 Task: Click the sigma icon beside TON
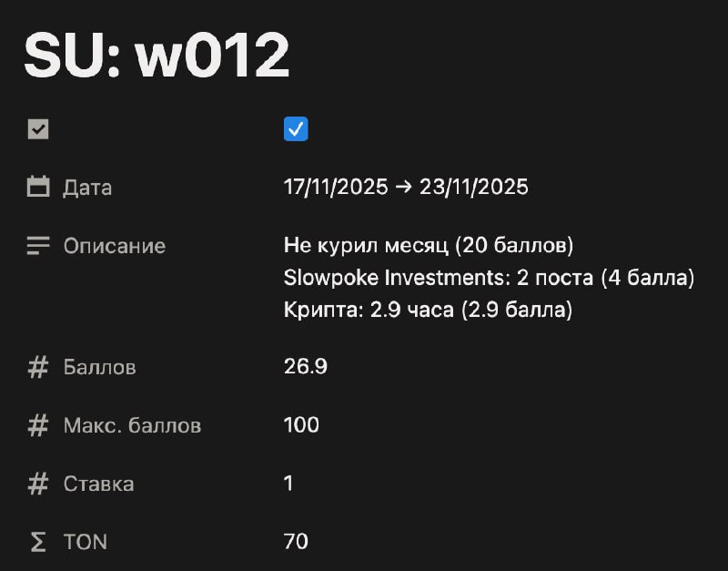tap(38, 542)
